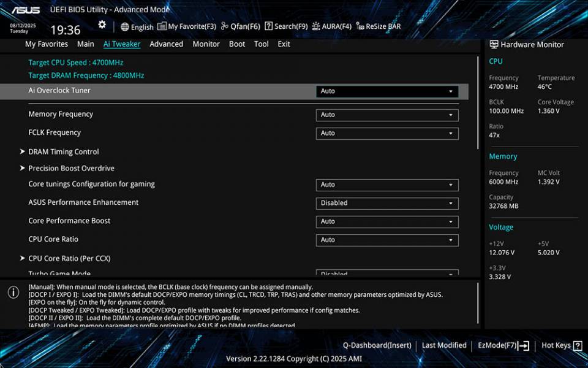Screen dimensions: 588x368
Task: Open the Memory Frequency dropdown
Action: tap(387, 115)
